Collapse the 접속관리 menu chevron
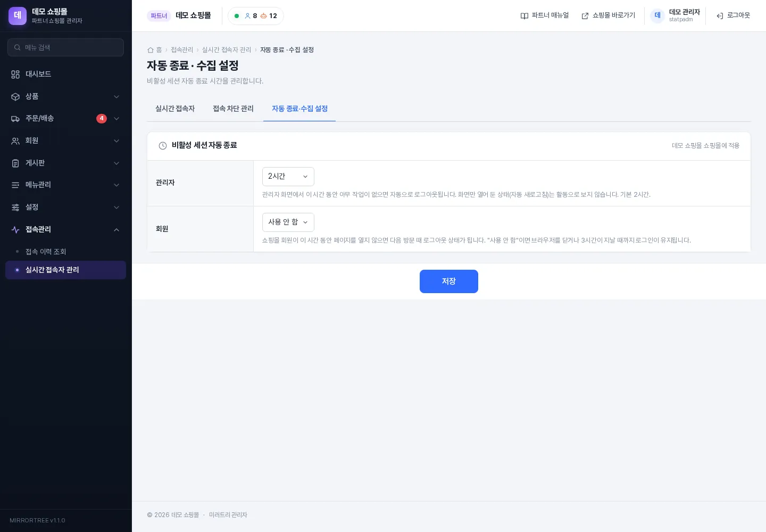The height and width of the screenshot is (532, 766). point(116,230)
